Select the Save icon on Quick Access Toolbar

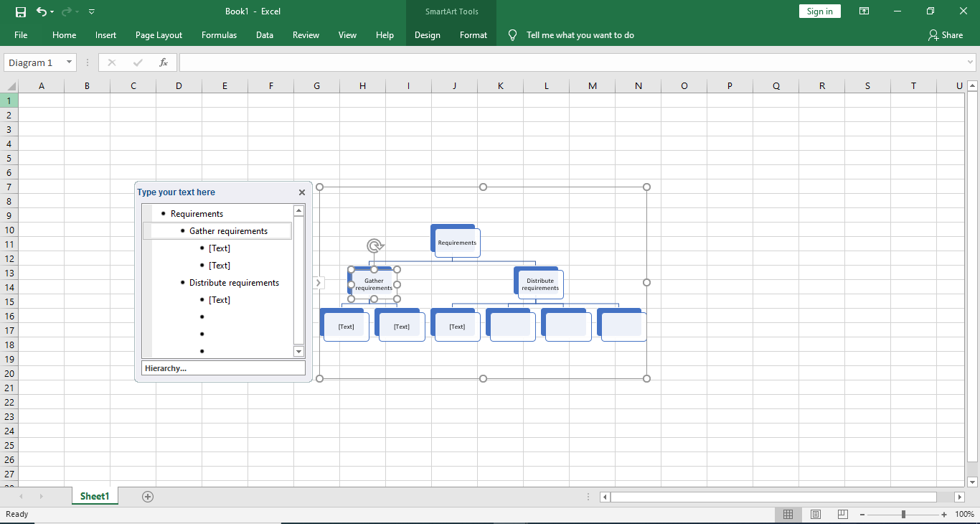(x=21, y=11)
